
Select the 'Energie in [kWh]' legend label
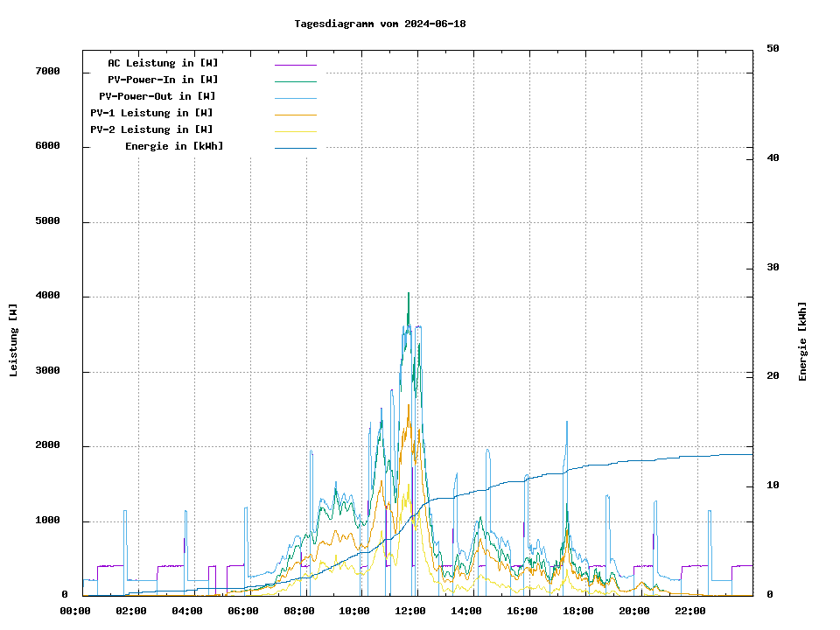[174, 146]
